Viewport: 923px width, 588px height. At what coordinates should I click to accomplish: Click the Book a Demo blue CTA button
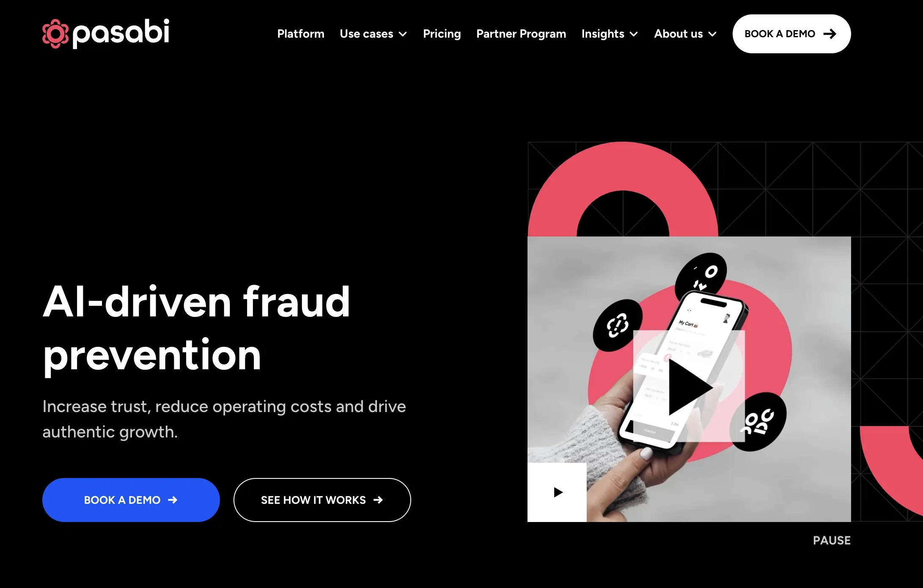point(131,499)
